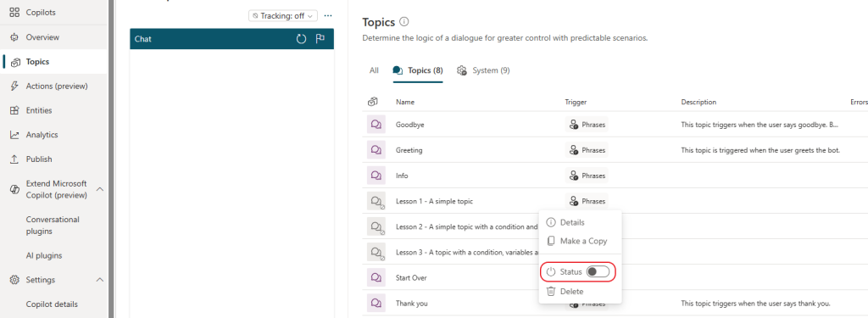
Task: Open the Thank you topic
Action: tap(412, 303)
